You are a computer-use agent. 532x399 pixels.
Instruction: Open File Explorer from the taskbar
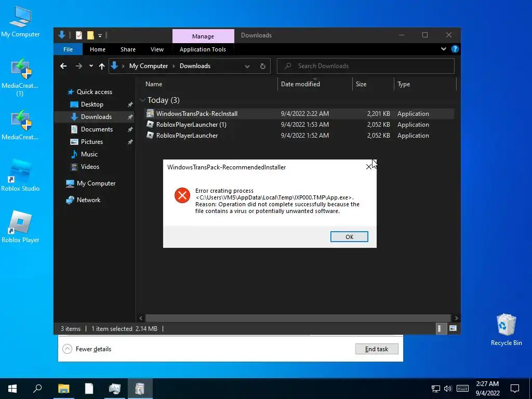pos(63,389)
